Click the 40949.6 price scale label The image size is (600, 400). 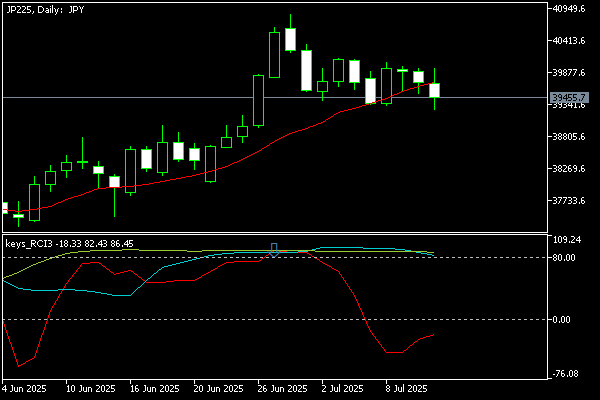(x=569, y=8)
